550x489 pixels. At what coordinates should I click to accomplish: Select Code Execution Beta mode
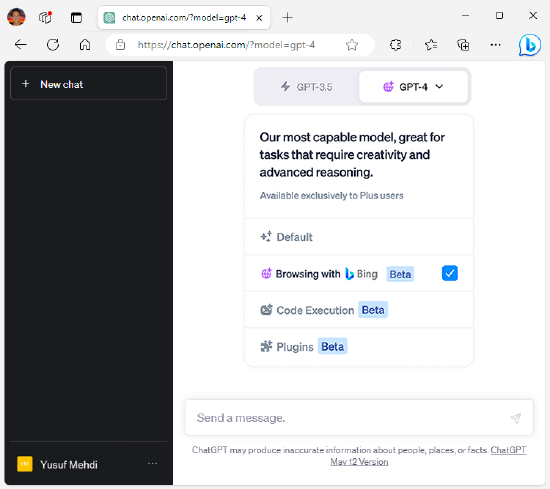[359, 310]
